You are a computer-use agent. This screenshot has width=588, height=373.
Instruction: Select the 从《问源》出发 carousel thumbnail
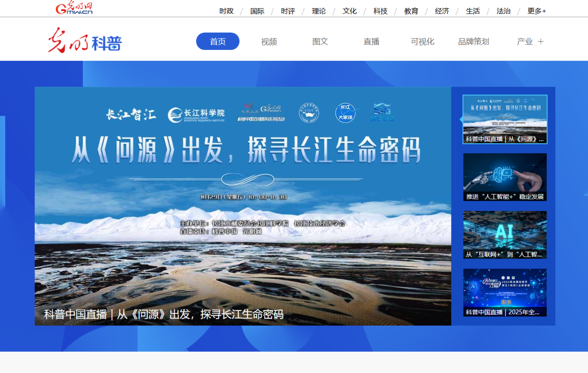[x=505, y=119]
